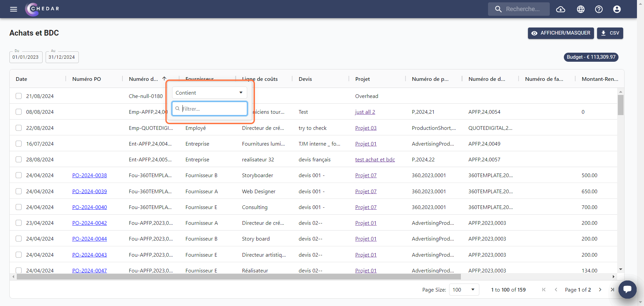Open the Au end date field
The height and width of the screenshot is (306, 644).
(x=62, y=57)
